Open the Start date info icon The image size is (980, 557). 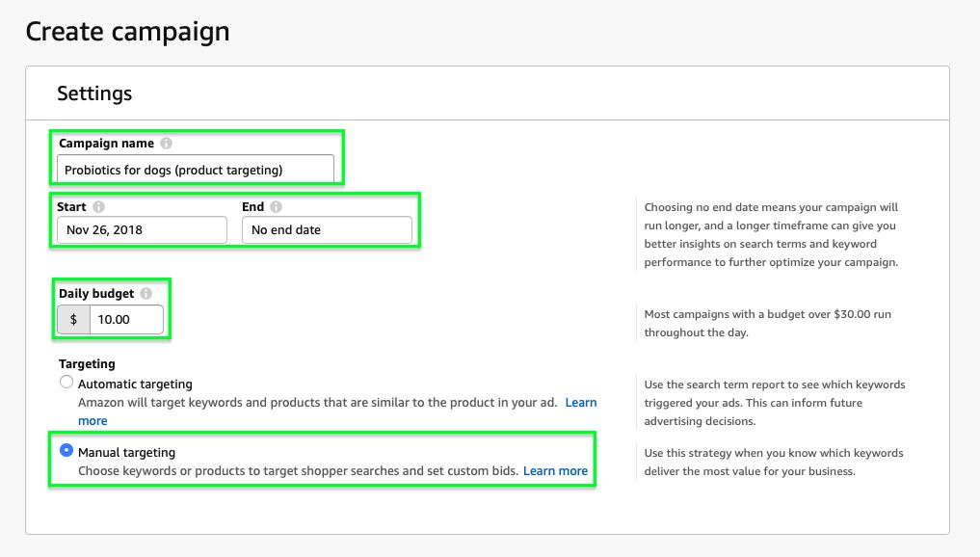click(98, 207)
